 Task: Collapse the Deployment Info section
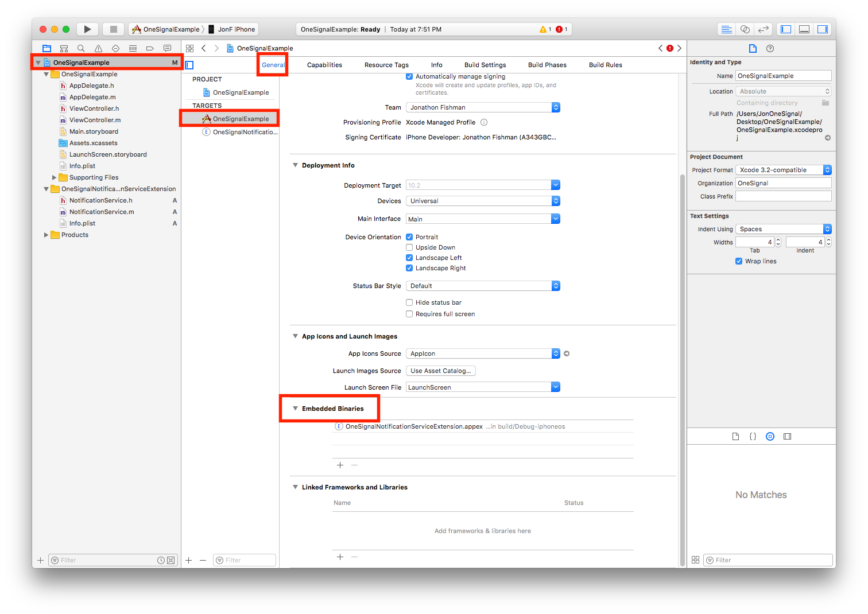[295, 165]
